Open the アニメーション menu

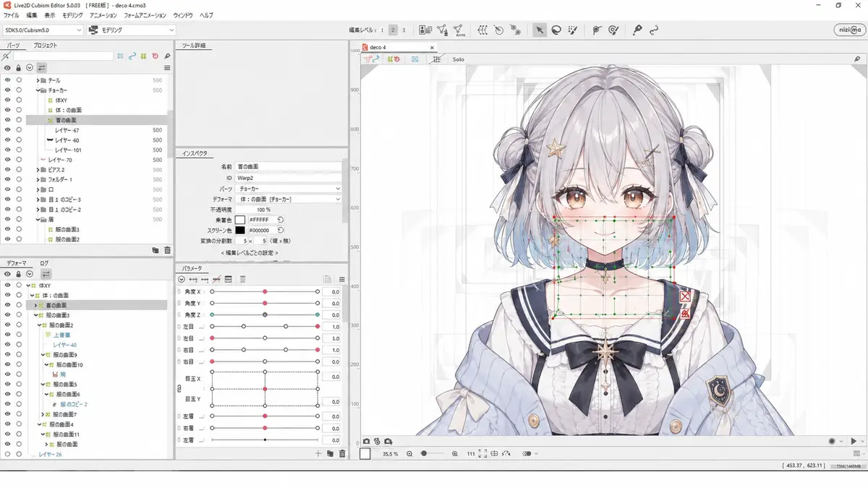click(x=103, y=15)
